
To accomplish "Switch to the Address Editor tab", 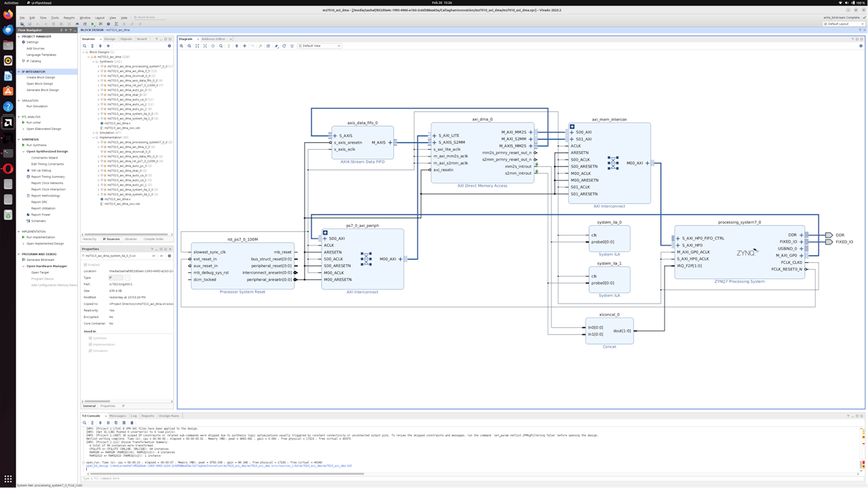I will pos(213,39).
